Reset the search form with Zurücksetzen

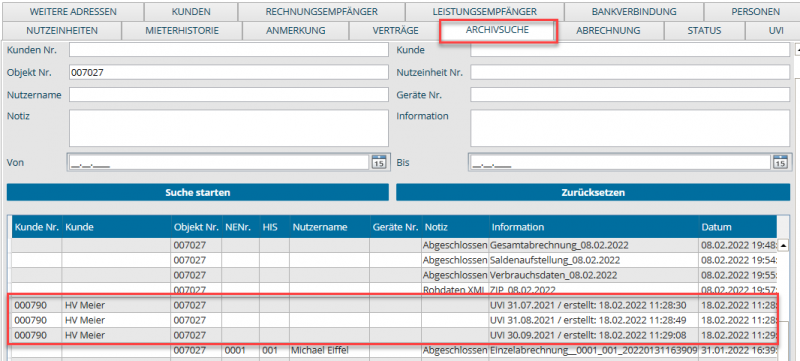pos(593,193)
